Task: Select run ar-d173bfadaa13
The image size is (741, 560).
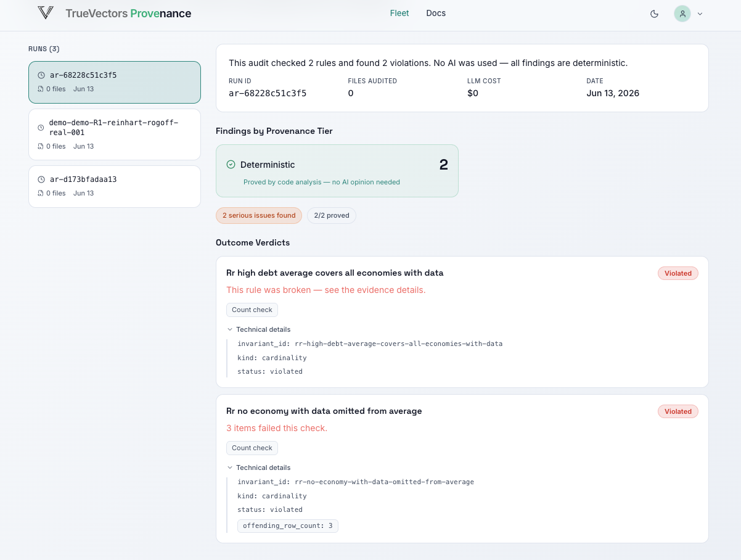Action: (115, 186)
